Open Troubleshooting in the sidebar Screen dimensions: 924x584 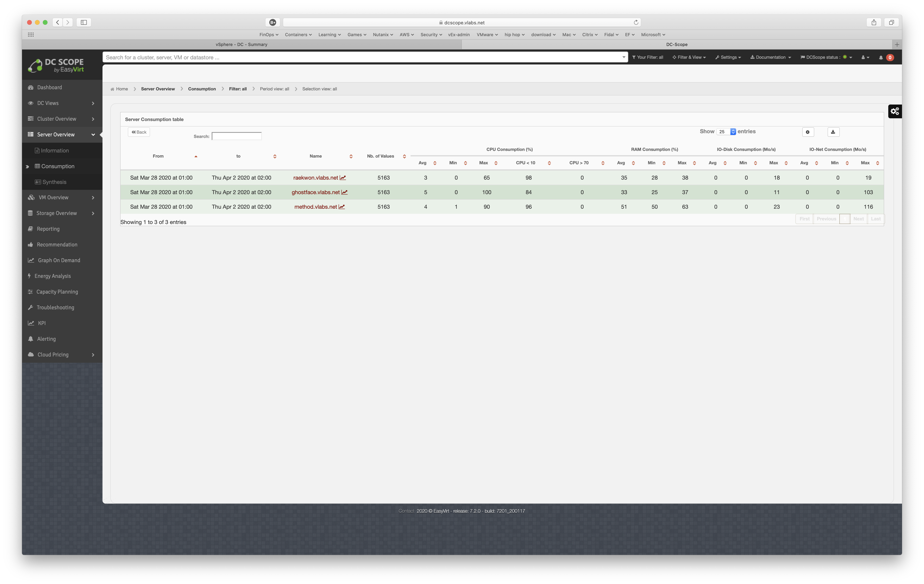click(62, 308)
